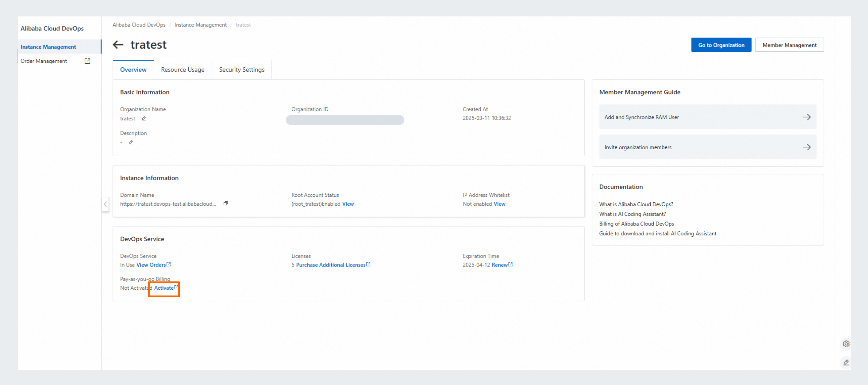The width and height of the screenshot is (868, 385).
Task: Select Instance Management in sidebar
Action: click(48, 47)
